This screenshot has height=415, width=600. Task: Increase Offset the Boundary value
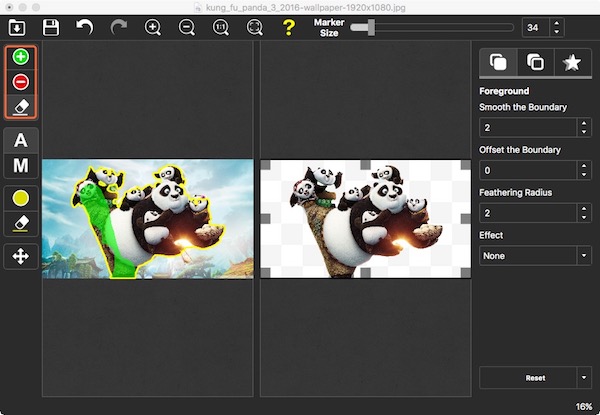[x=584, y=166]
